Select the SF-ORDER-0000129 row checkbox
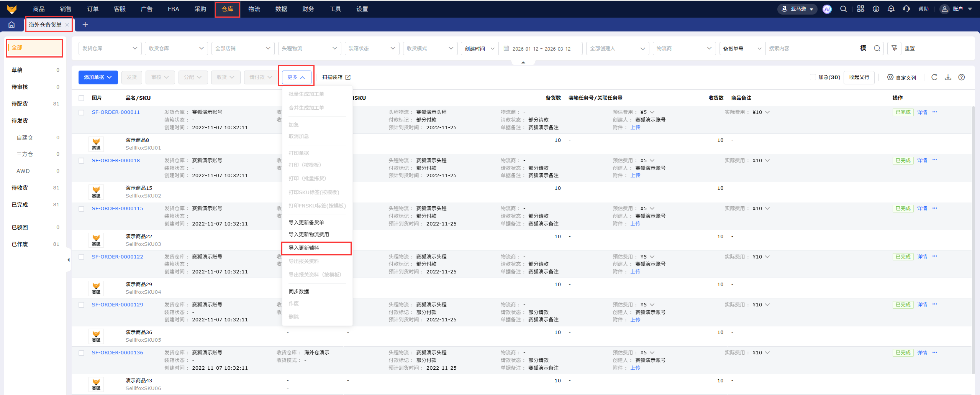980x395 pixels. click(81, 305)
